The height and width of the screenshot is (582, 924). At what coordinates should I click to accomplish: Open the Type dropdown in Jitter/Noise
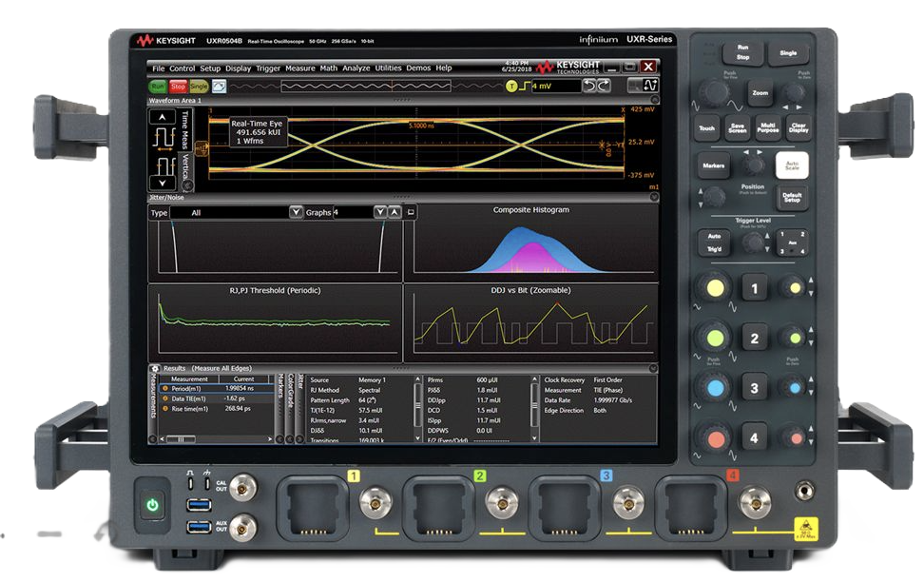(296, 213)
